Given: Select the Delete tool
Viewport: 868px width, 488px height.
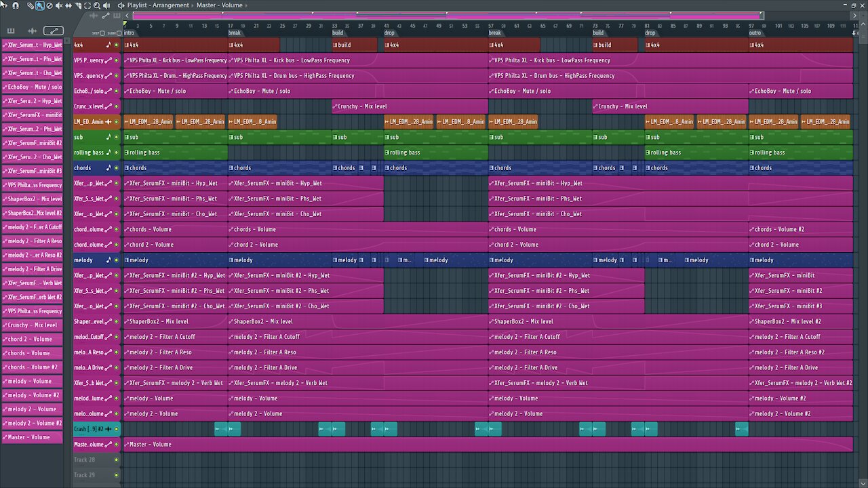Looking at the screenshot, I should 50,5.
